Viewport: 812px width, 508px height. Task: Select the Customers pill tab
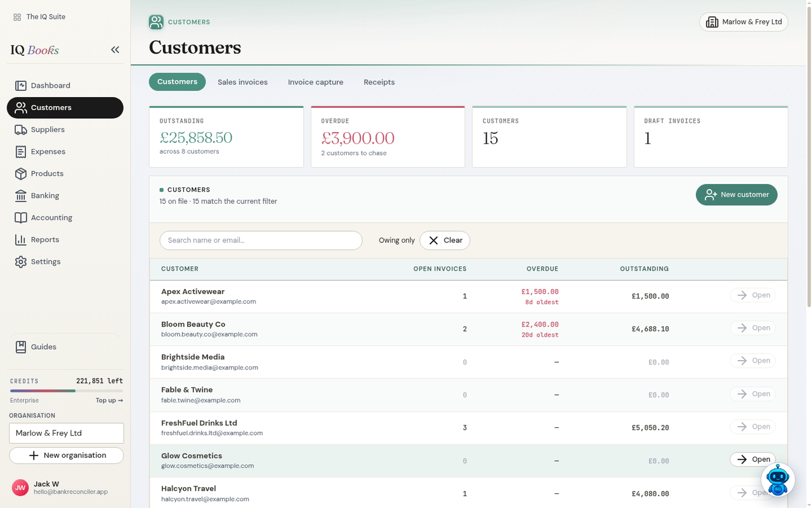177,82
